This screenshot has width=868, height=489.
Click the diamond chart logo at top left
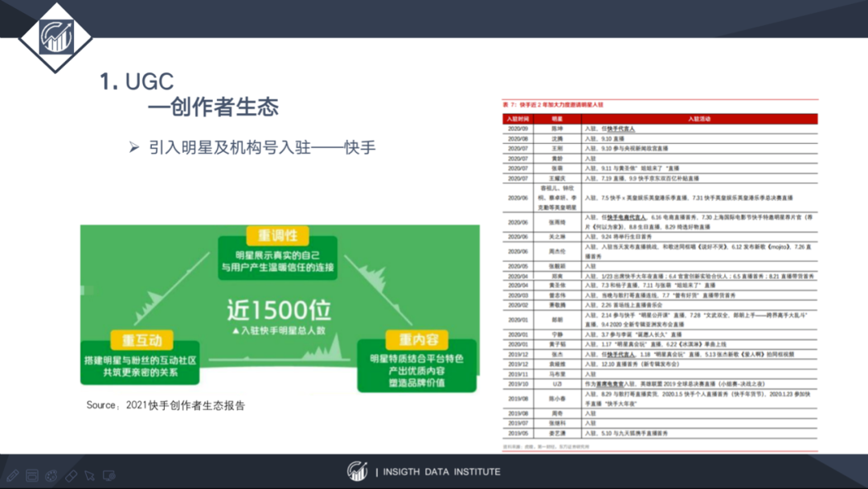click(55, 36)
